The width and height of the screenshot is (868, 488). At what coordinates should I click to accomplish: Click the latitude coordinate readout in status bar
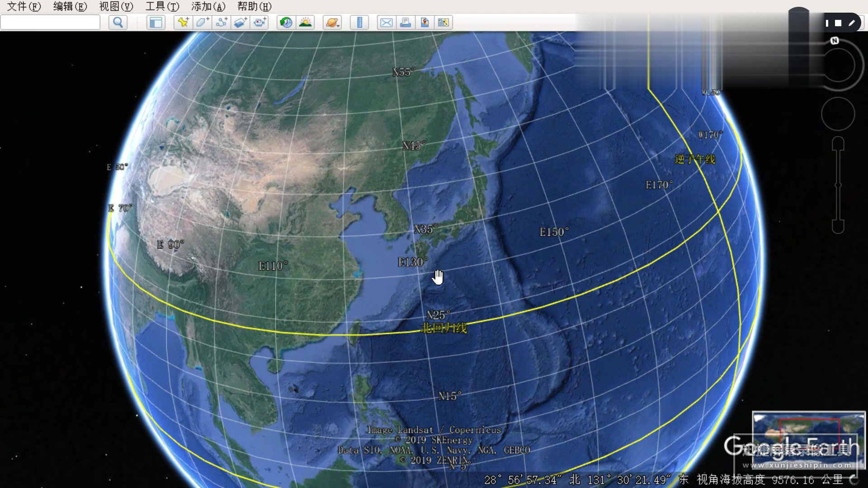[532, 480]
